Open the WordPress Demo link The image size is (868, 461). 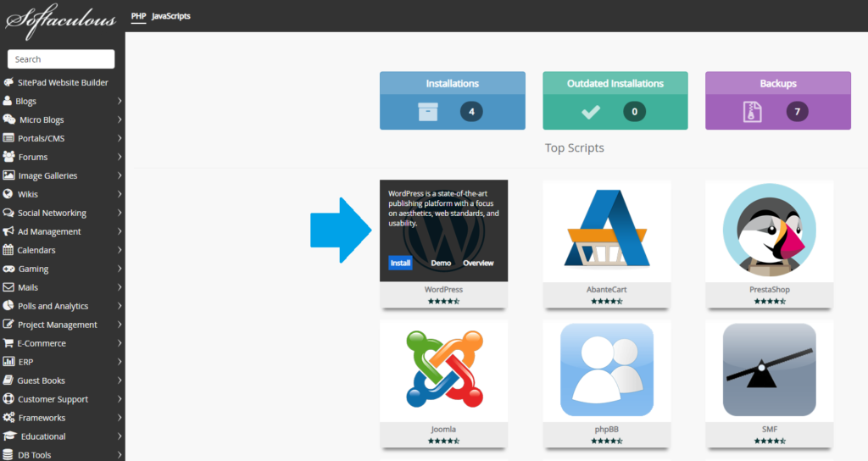[x=441, y=263]
